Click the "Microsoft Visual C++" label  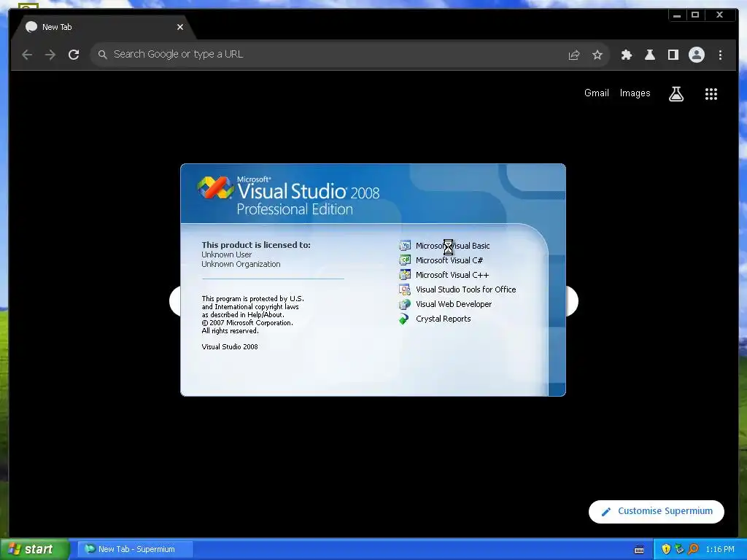(452, 275)
